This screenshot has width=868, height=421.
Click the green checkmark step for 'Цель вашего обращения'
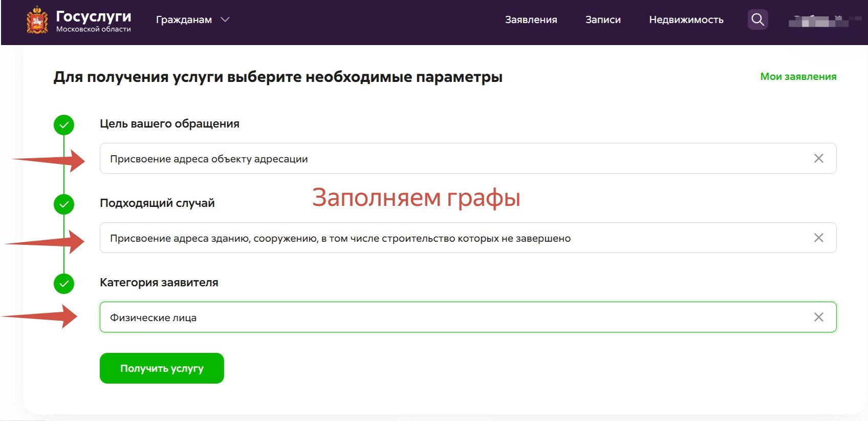[x=64, y=124]
